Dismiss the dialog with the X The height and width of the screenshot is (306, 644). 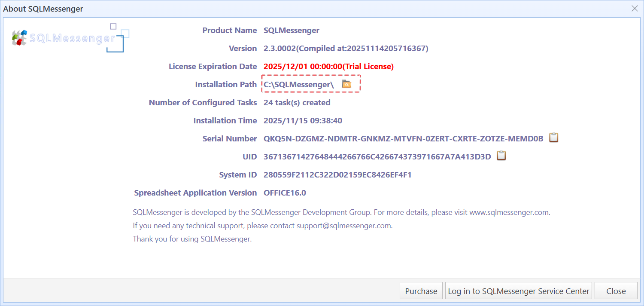[x=635, y=8]
